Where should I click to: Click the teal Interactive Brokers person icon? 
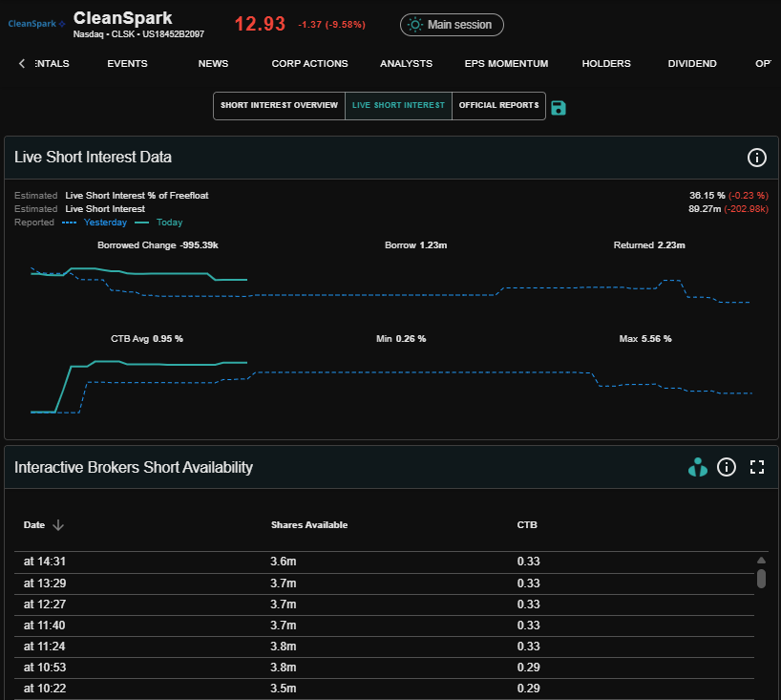(x=697, y=467)
